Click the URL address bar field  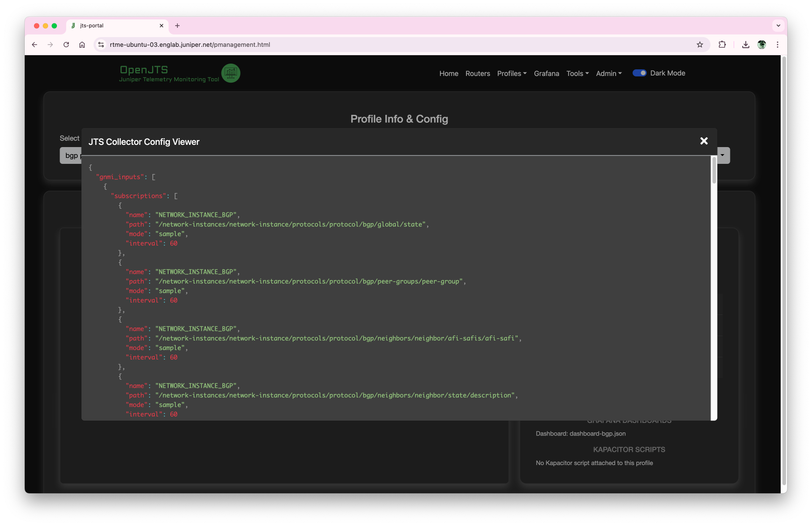point(353,45)
